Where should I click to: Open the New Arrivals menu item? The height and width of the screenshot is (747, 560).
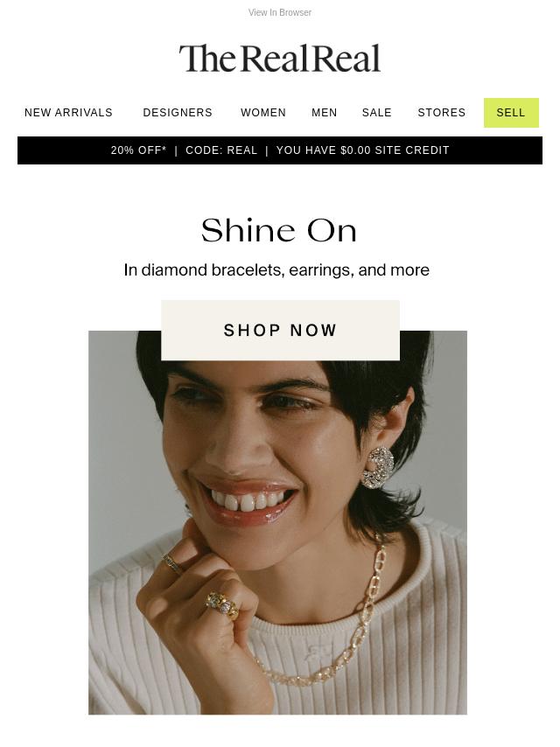(68, 113)
